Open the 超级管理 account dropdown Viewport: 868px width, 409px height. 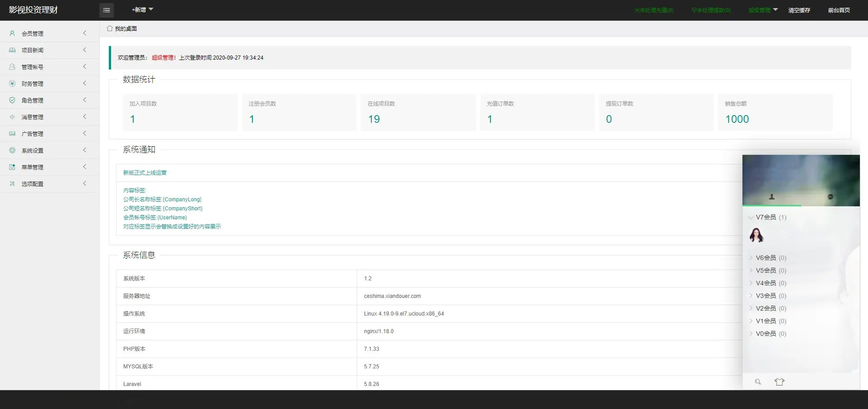click(x=763, y=10)
